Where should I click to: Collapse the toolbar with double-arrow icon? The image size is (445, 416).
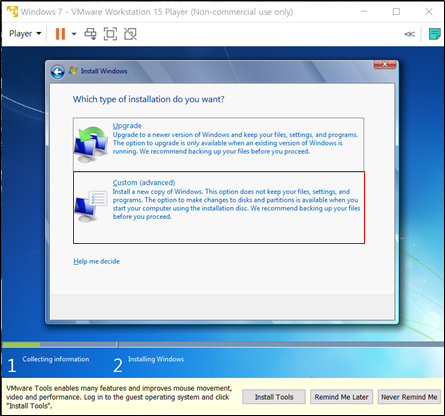pos(410,34)
